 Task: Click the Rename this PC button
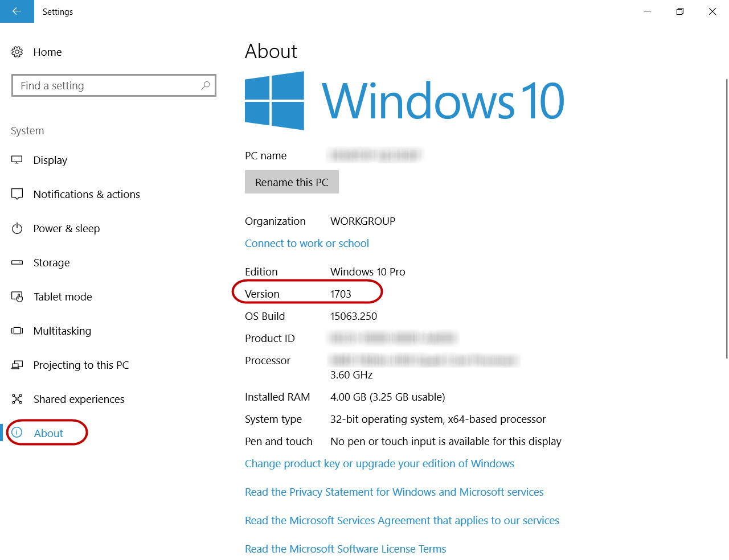click(292, 182)
